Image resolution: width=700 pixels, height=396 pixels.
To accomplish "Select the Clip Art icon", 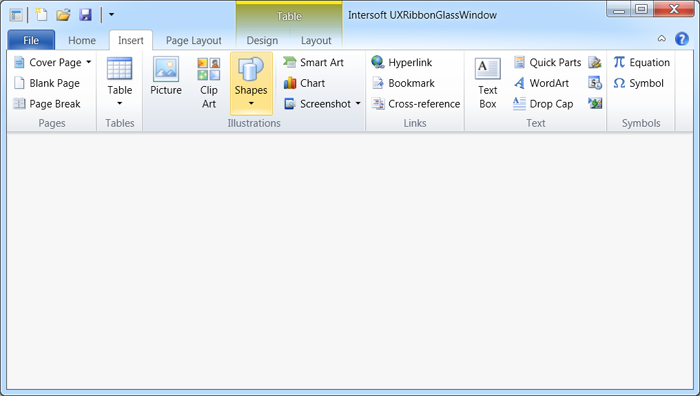I will click(x=209, y=69).
